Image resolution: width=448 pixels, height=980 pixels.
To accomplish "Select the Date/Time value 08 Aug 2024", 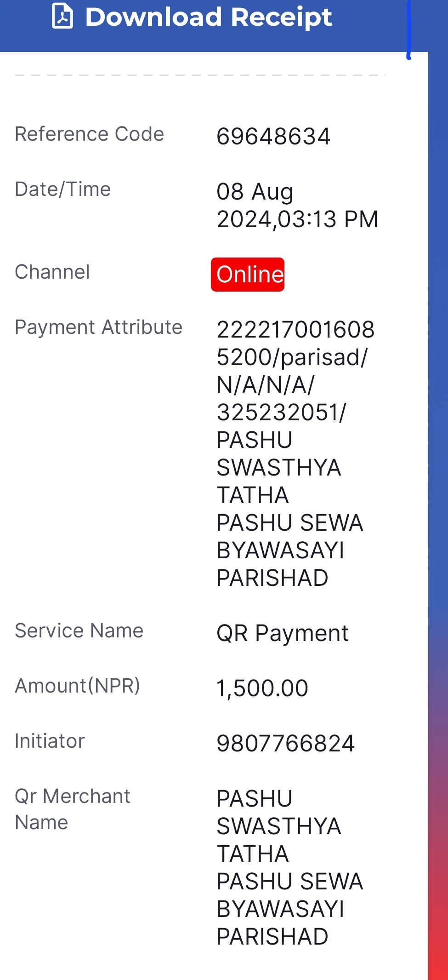I will 297,205.
